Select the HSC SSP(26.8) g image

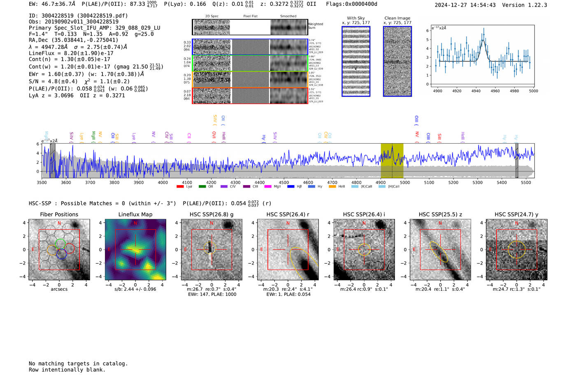tap(211, 249)
